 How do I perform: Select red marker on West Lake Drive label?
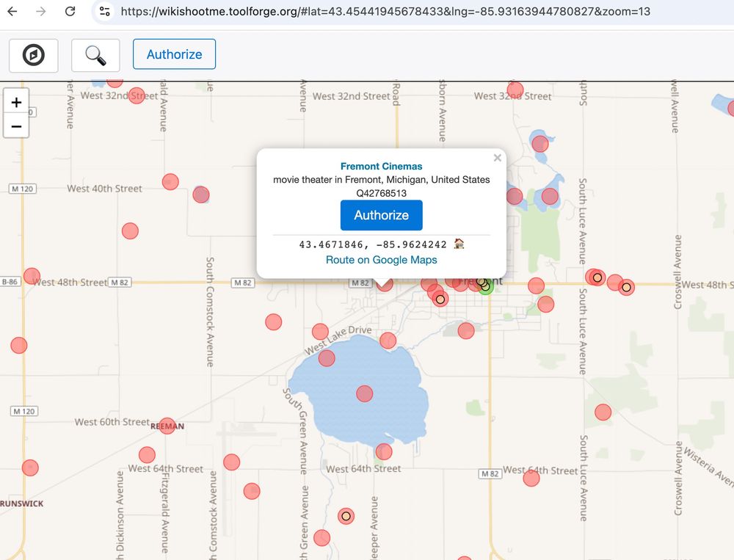[x=320, y=332]
